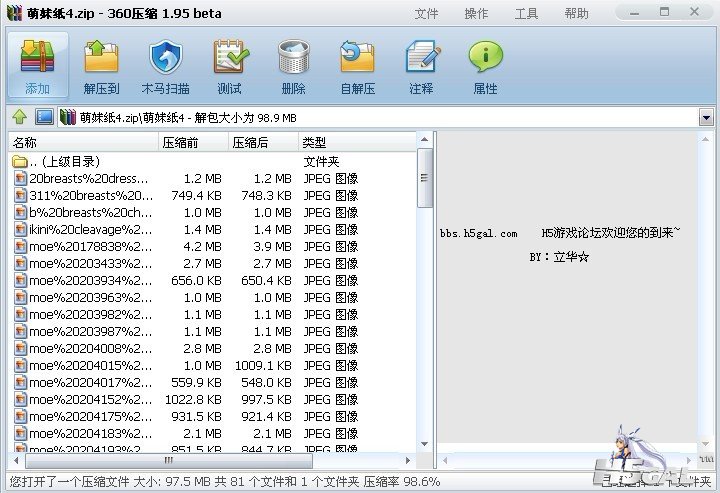Select file moe%20204017%2...
The height and width of the screenshot is (493, 720).
coord(90,382)
